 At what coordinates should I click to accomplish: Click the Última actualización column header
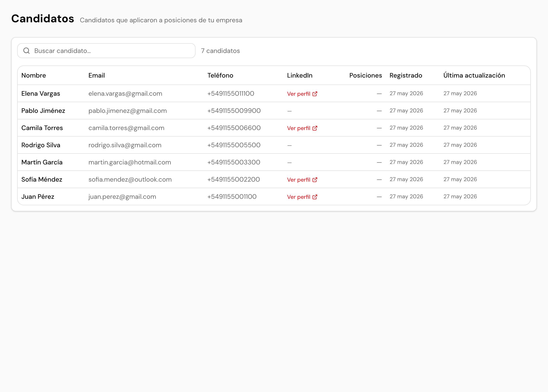click(474, 75)
